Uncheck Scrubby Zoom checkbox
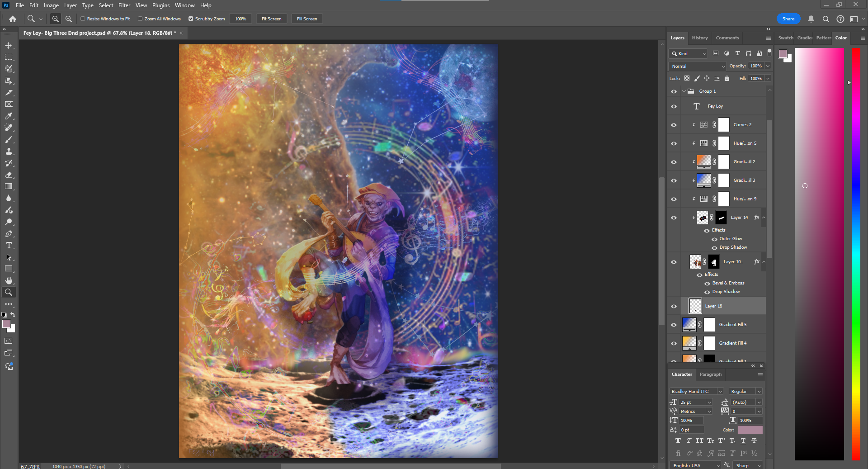The width and height of the screenshot is (868, 469). coord(191,19)
